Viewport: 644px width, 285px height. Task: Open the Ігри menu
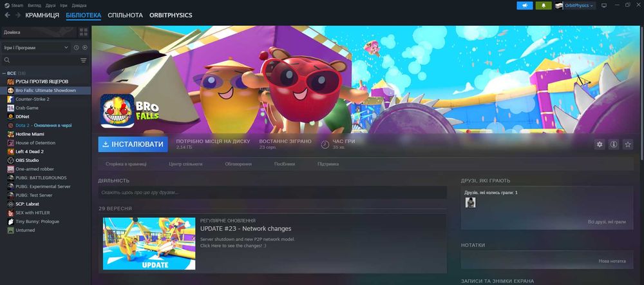[x=64, y=5]
